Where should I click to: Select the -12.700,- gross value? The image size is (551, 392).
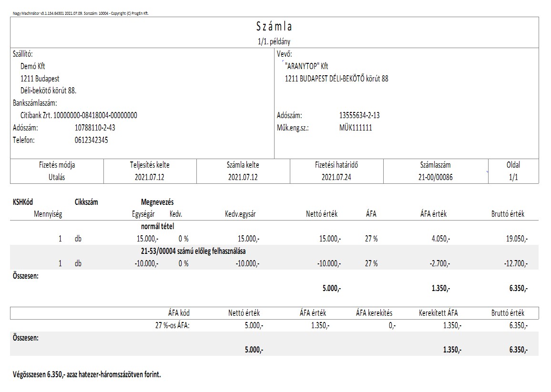coord(516,263)
